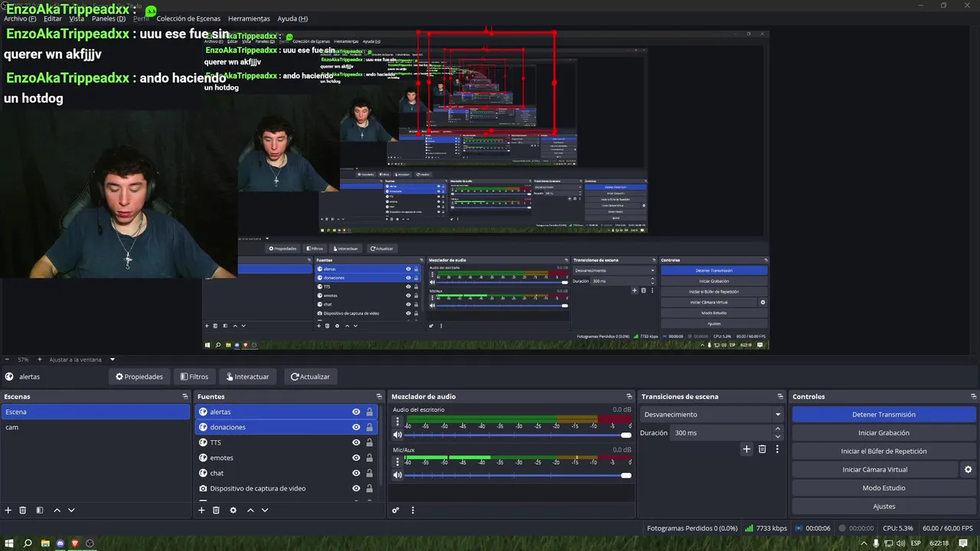Undock the Transiciones de escena panel

(x=780, y=396)
